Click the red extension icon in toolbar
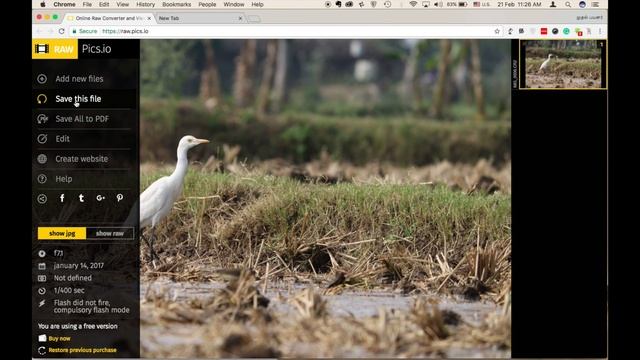Viewport: 640px width, 360px height. click(x=544, y=31)
